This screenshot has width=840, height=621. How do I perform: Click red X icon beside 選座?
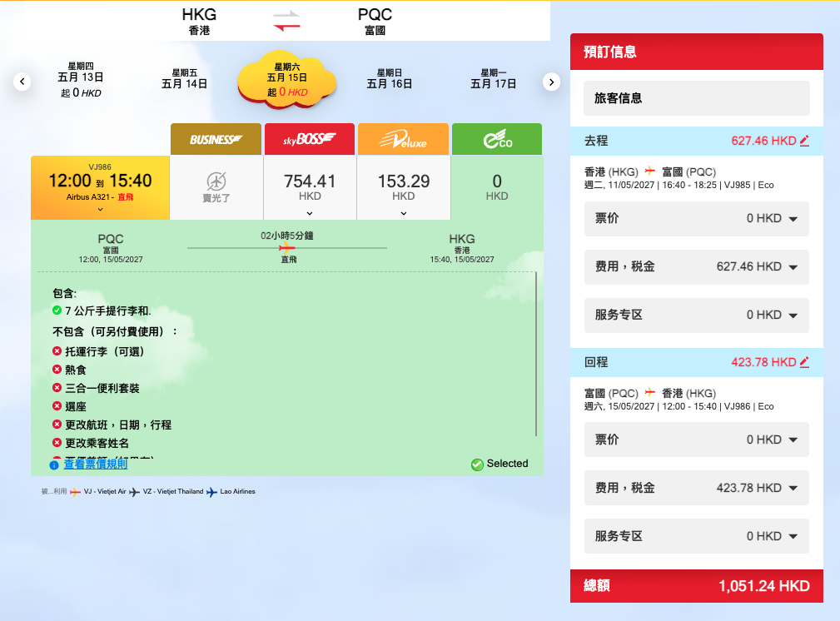point(57,405)
